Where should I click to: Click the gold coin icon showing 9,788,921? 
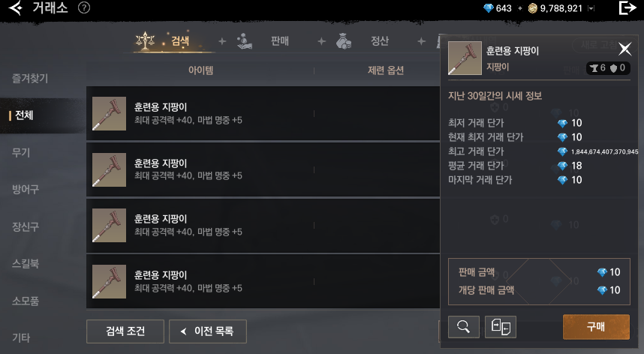(533, 8)
